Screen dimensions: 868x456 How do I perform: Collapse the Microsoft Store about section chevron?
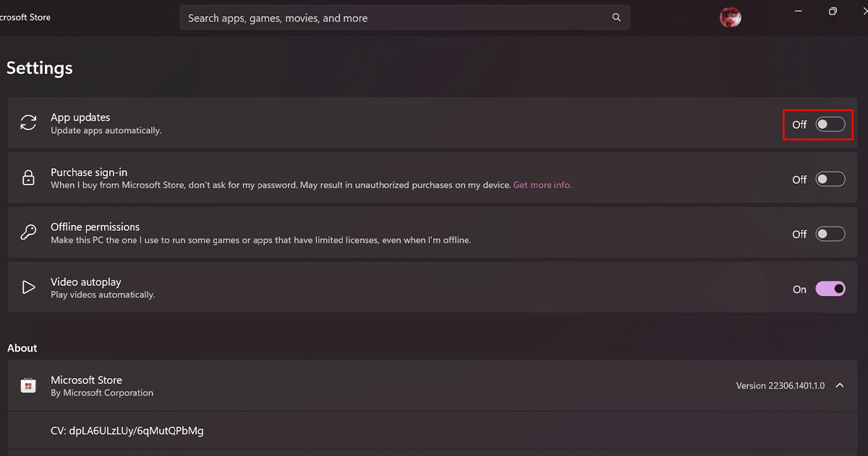[x=840, y=386]
